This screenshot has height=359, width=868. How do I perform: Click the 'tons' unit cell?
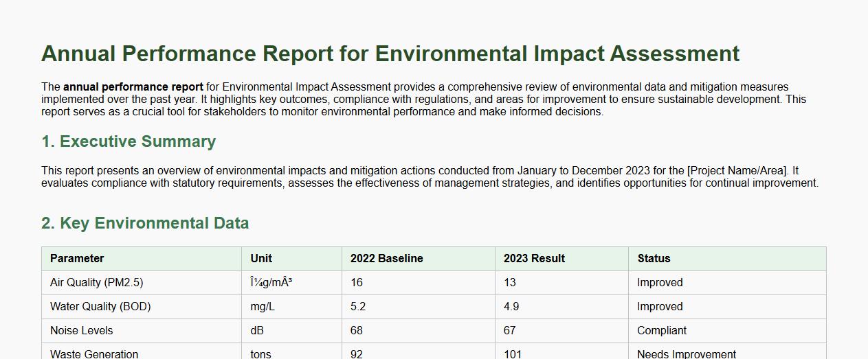[x=291, y=351]
